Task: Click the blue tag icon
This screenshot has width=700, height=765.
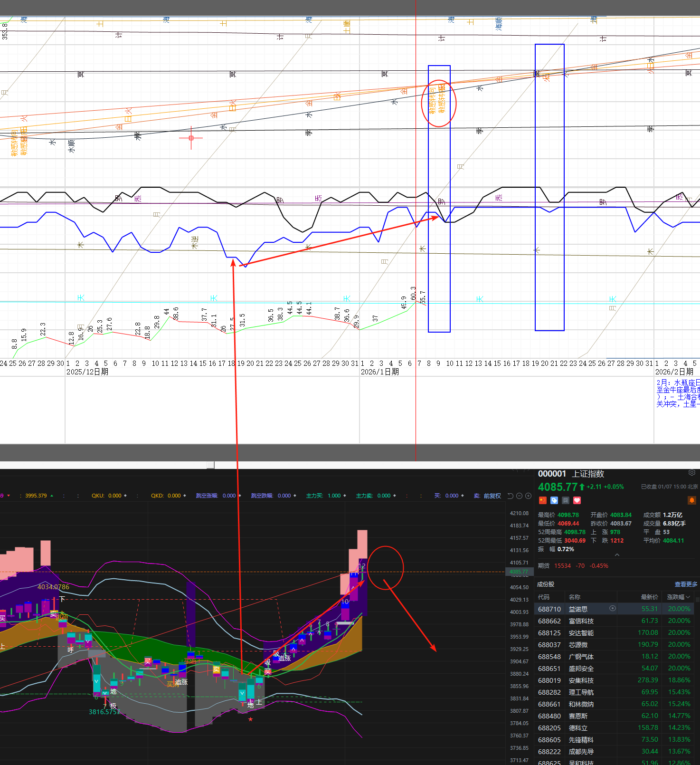Action: (x=554, y=500)
